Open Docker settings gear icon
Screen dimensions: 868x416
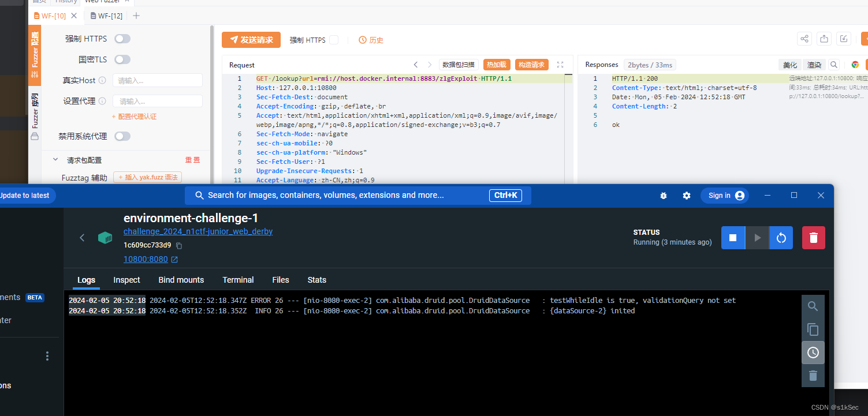[x=686, y=196]
